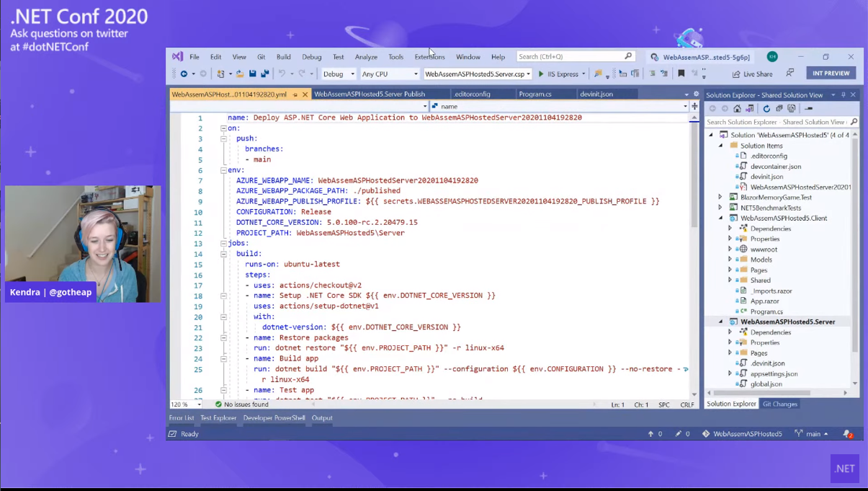
Task: Click the Live Share icon
Action: 736,74
